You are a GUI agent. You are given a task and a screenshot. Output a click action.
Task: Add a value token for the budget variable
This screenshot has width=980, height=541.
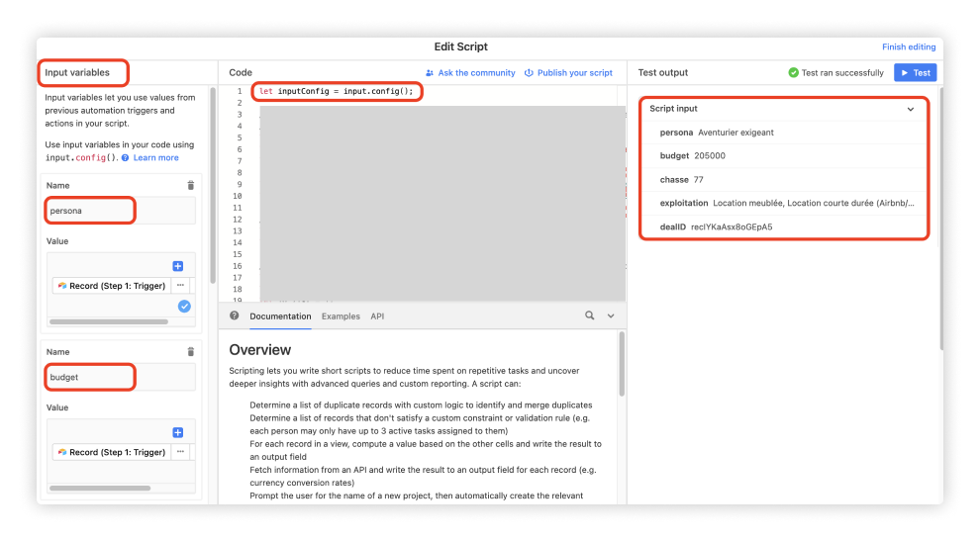[x=178, y=432]
